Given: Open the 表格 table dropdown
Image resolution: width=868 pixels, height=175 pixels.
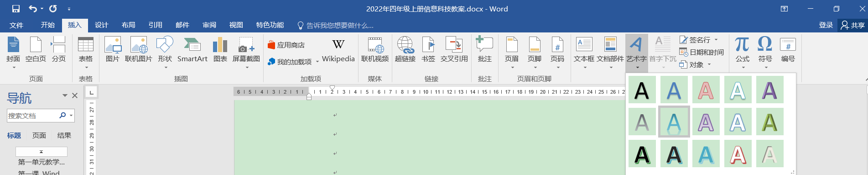Looking at the screenshot, I should pos(86,53).
